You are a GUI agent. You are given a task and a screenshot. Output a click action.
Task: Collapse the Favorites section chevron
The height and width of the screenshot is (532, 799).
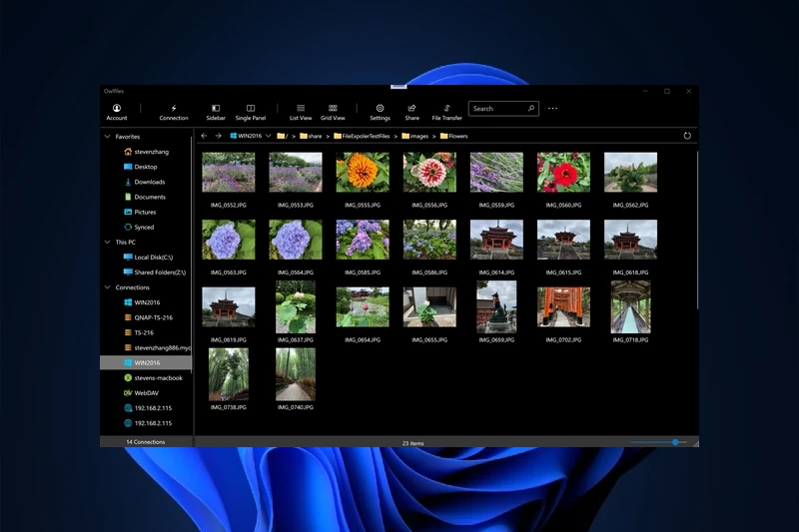(x=108, y=137)
